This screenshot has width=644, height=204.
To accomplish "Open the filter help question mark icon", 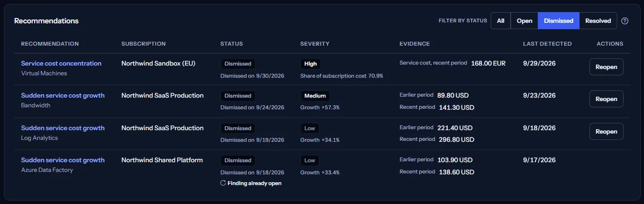I will 625,21.
